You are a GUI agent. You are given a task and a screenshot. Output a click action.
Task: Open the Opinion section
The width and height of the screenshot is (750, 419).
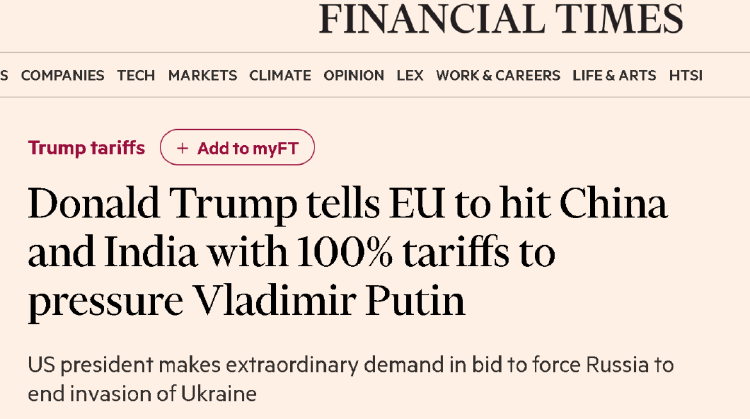pos(353,75)
